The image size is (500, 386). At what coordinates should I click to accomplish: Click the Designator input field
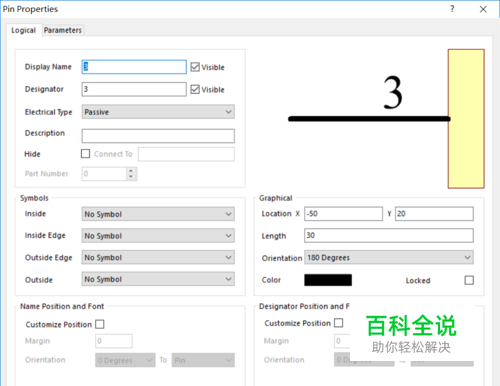(134, 89)
